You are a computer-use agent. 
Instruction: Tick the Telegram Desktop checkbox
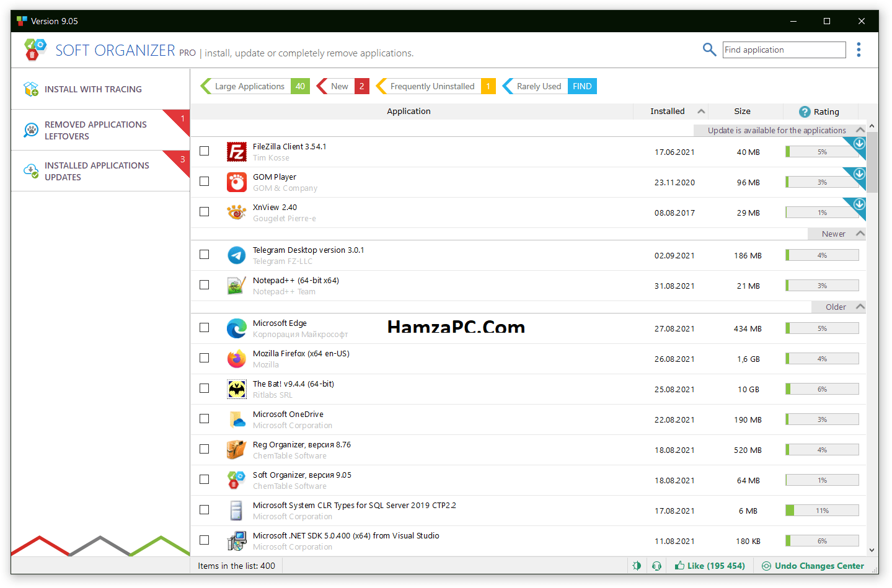click(205, 255)
